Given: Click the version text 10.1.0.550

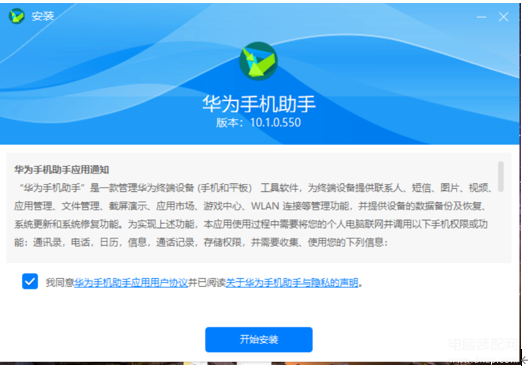Looking at the screenshot, I should pyautogui.click(x=275, y=123).
